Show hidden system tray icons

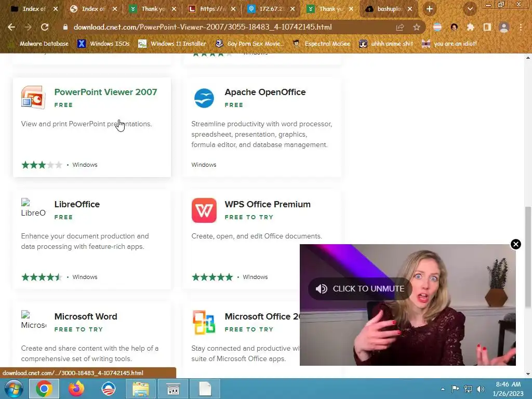click(443, 389)
